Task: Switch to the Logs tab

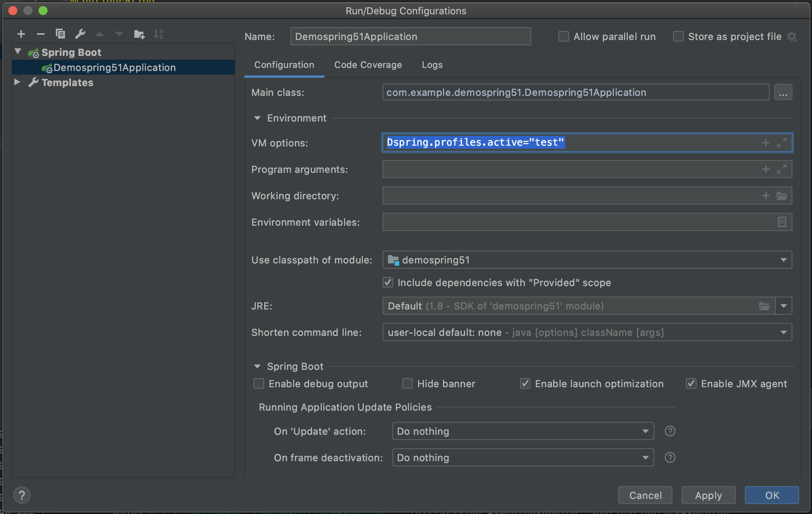Action: tap(432, 65)
